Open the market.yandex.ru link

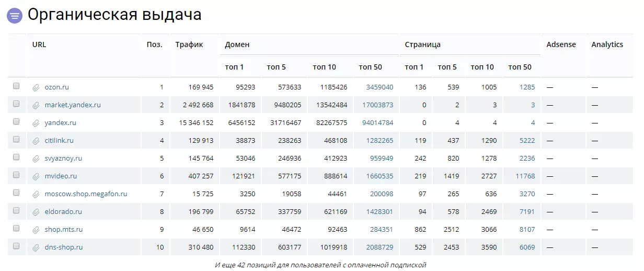click(x=73, y=105)
